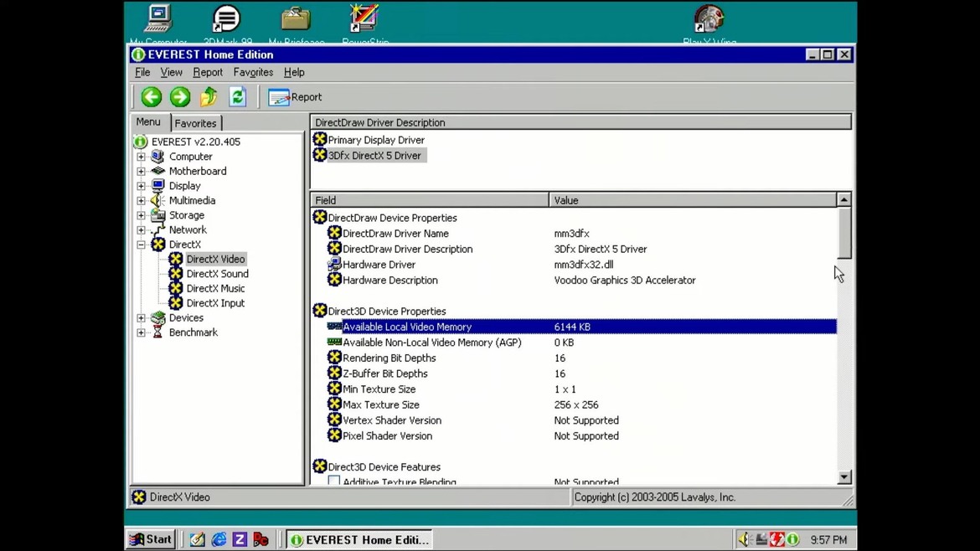The image size is (980, 551).
Task: Expand the Motherboard tree node
Action: [x=142, y=171]
